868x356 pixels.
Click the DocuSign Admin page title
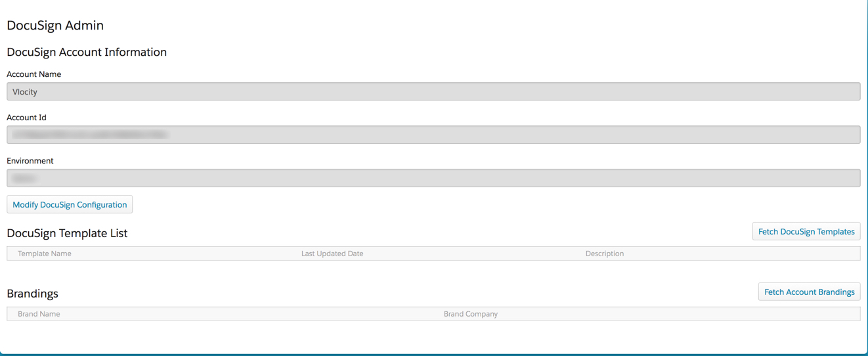(55, 25)
